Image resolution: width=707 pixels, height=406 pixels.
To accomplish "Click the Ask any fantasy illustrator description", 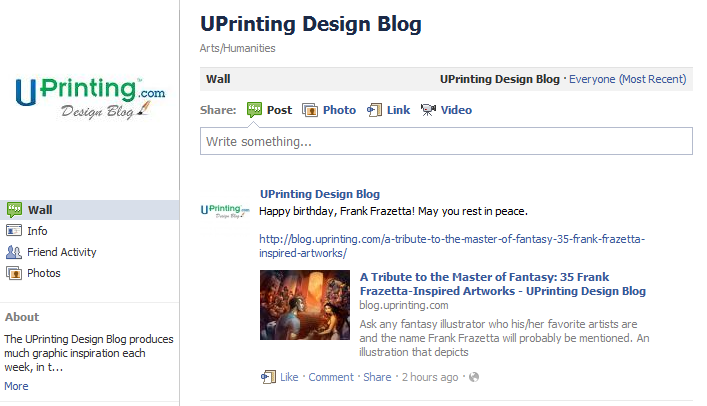I will point(504,338).
